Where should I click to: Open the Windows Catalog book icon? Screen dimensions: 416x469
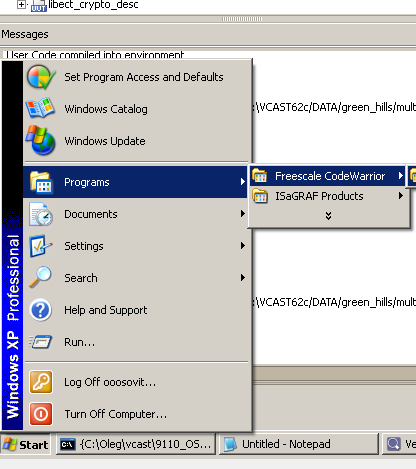(x=41, y=108)
